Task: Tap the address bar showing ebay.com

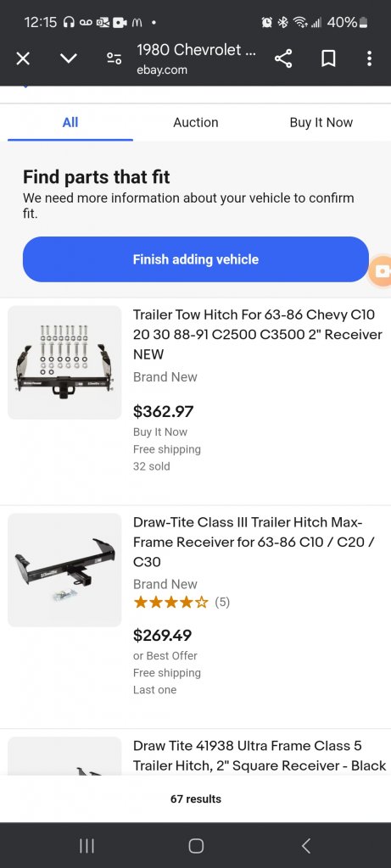Action: pos(196,58)
